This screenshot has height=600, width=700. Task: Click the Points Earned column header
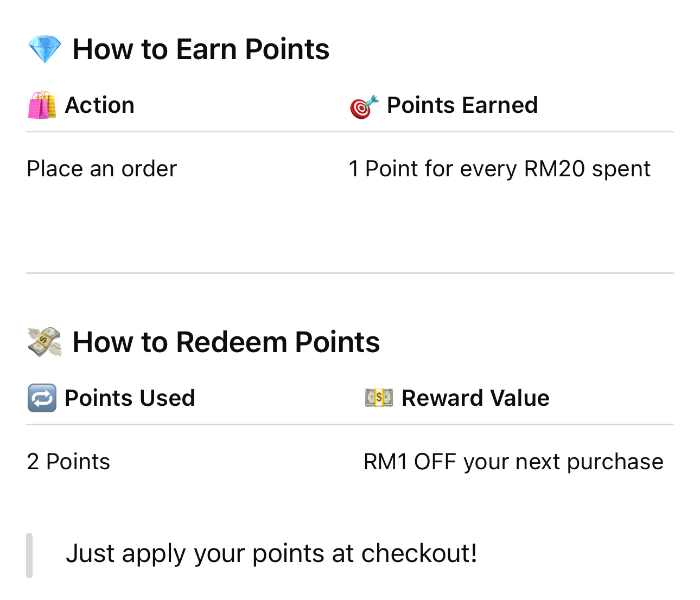coord(462,105)
